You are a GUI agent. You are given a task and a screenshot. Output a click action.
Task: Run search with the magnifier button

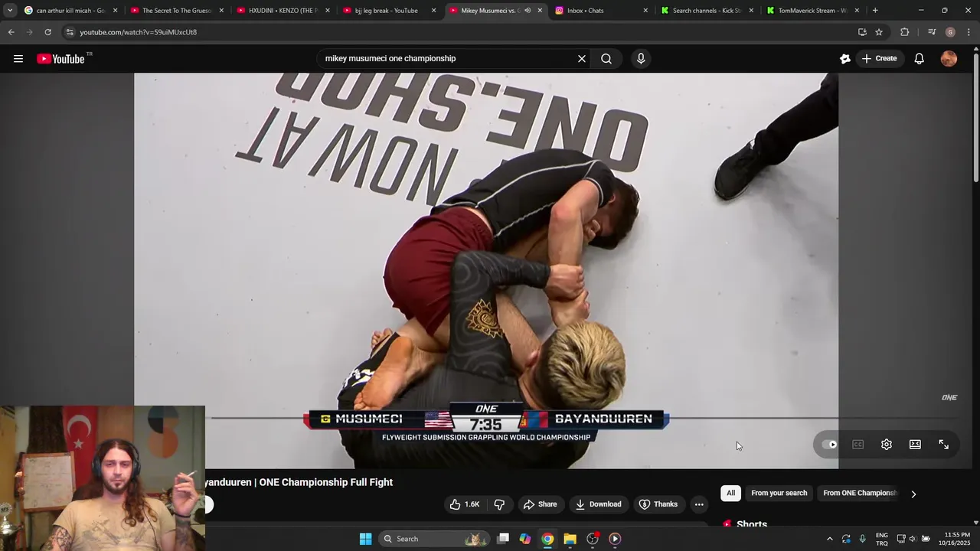pos(606,59)
